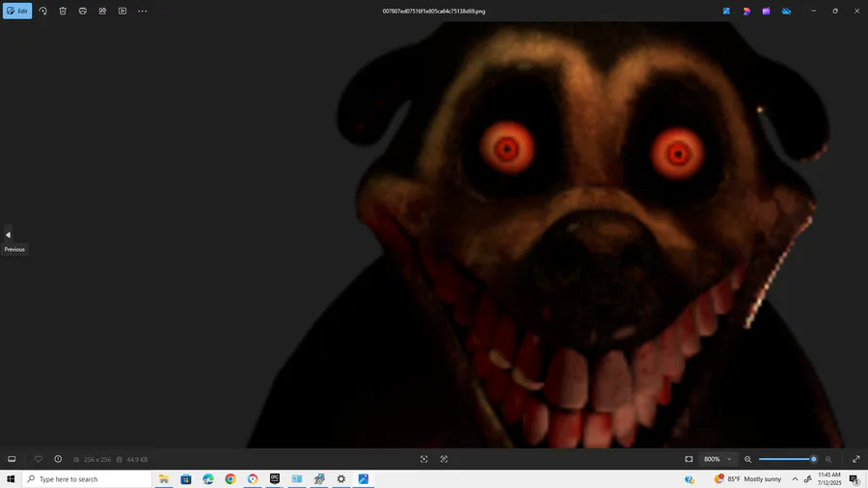
Task: Open the OneDrive cloud status icon
Action: coord(786,11)
